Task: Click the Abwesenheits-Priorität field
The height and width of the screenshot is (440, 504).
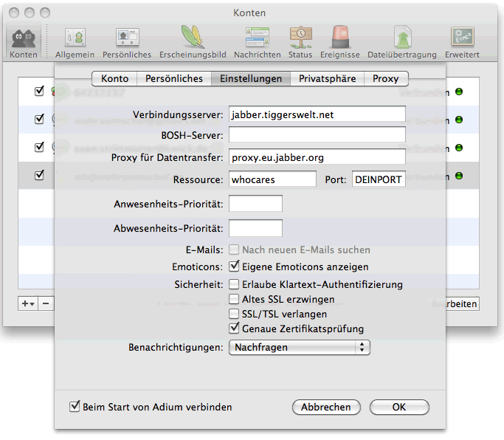Action: tap(255, 228)
